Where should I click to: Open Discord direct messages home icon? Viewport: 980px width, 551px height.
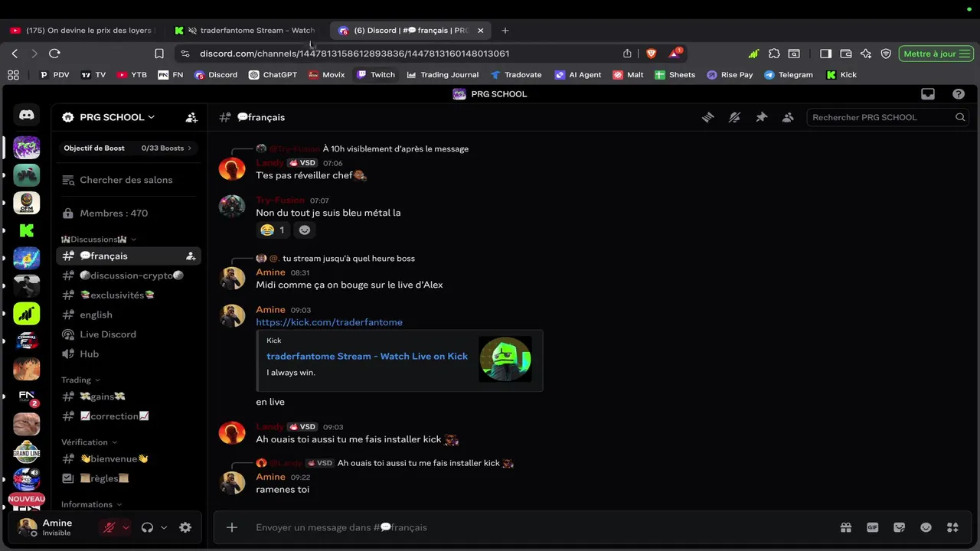coord(27,115)
